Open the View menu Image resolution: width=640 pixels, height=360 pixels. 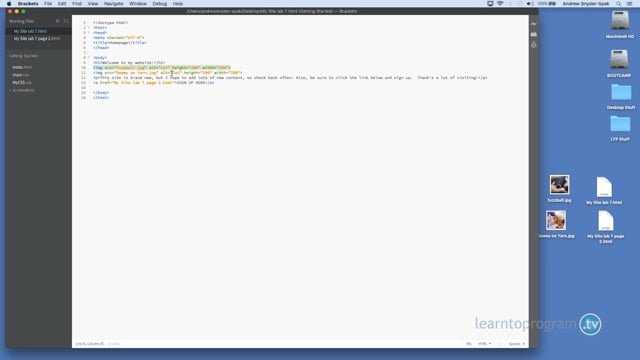(x=93, y=4)
